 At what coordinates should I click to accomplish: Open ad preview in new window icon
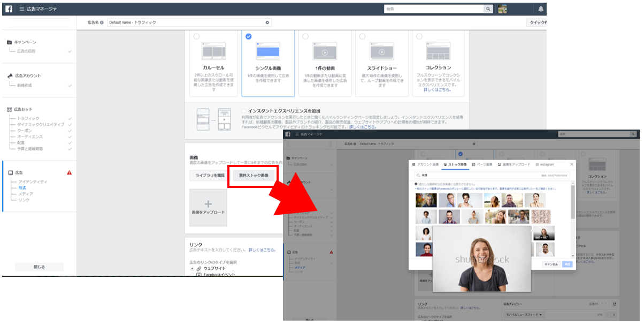(615, 304)
